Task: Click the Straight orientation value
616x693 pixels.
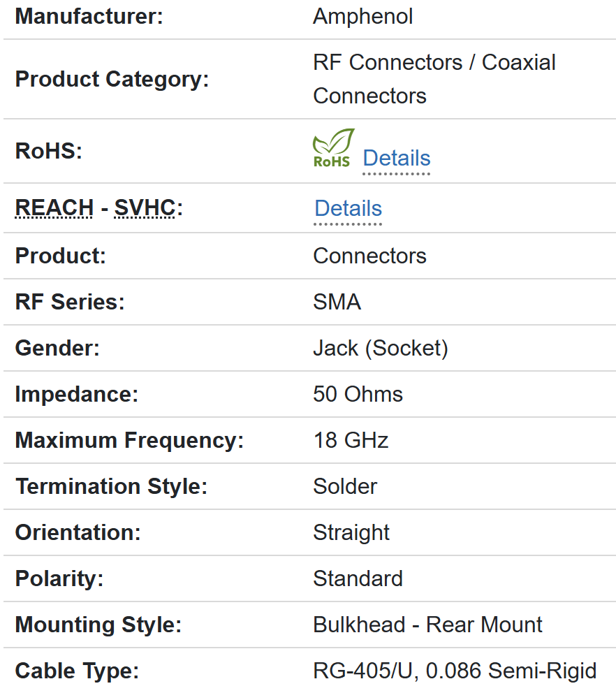Action: (351, 533)
